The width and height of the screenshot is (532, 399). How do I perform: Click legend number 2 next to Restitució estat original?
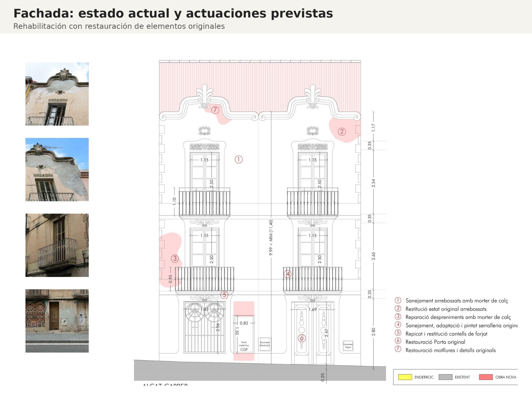tap(398, 309)
